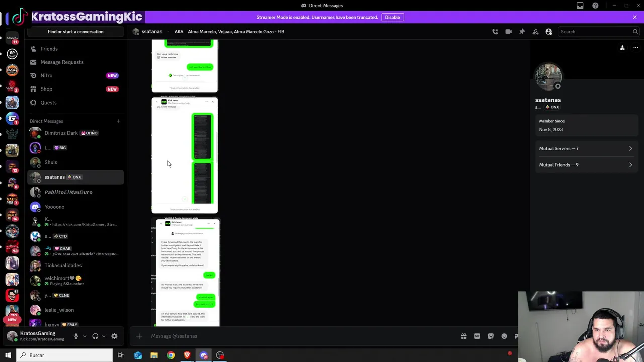This screenshot has height=362, width=644.
Task: Open DM with velchimort
Action: pyautogui.click(x=75, y=281)
